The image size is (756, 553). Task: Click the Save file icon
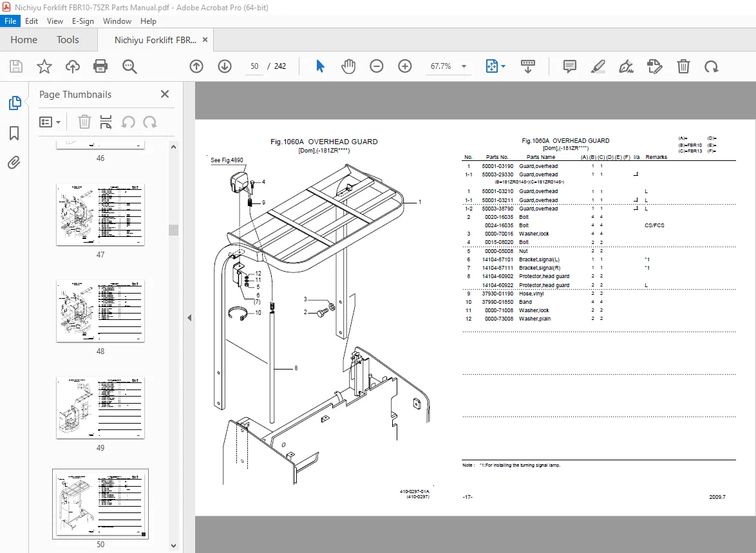[16, 66]
